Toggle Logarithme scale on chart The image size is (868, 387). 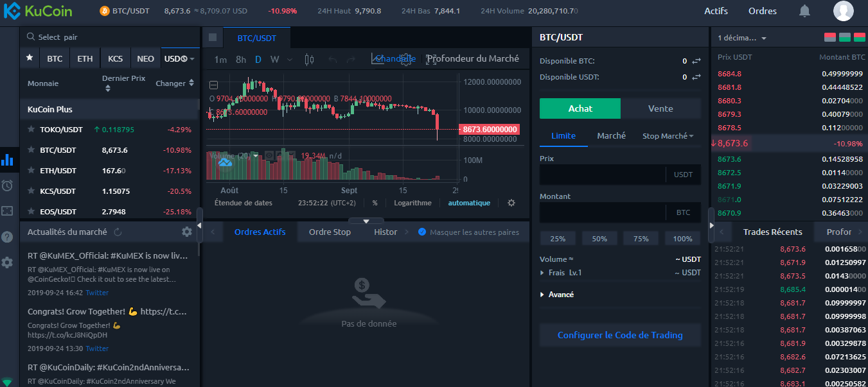point(413,203)
